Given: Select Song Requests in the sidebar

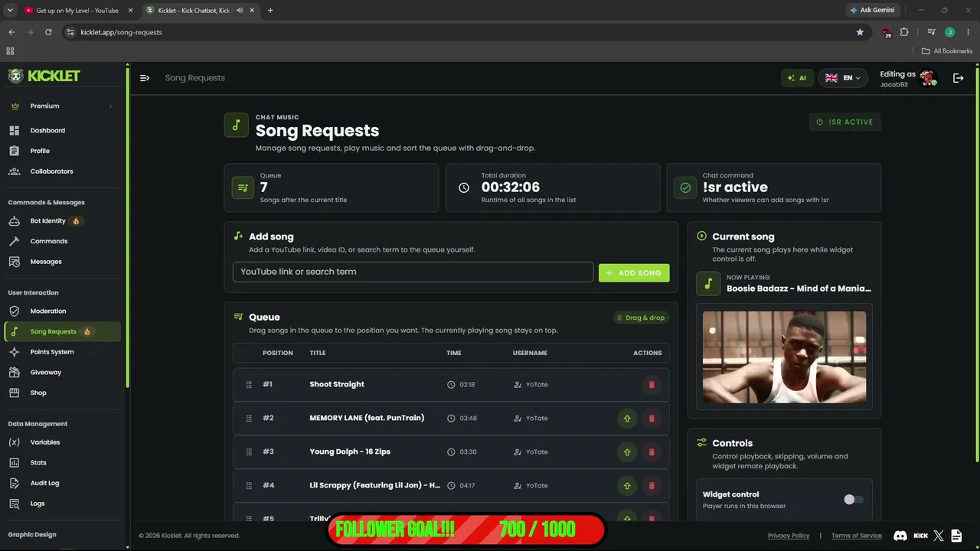Looking at the screenshot, I should tap(62, 331).
